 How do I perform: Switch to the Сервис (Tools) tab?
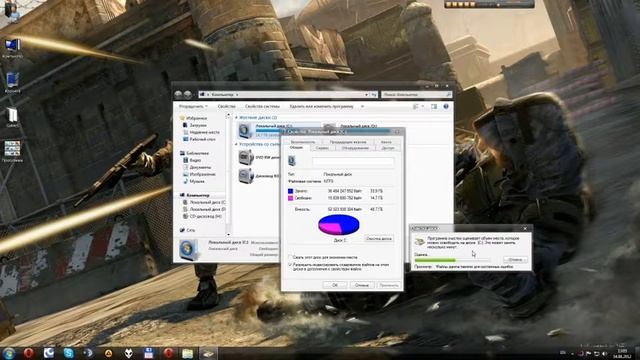click(x=322, y=148)
